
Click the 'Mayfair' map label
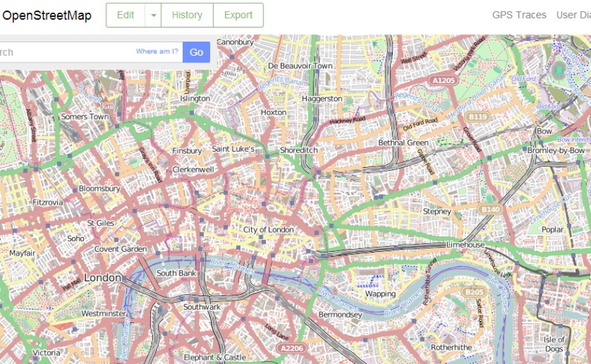[x=22, y=253]
